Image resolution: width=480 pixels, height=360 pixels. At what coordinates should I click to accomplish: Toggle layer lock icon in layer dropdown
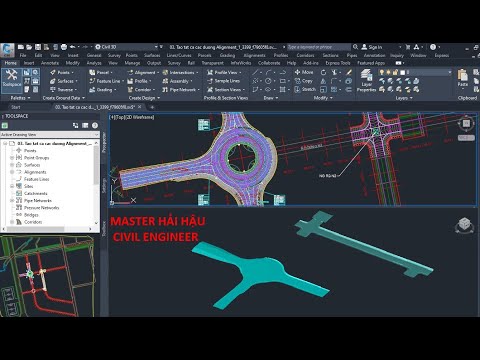(x=395, y=72)
